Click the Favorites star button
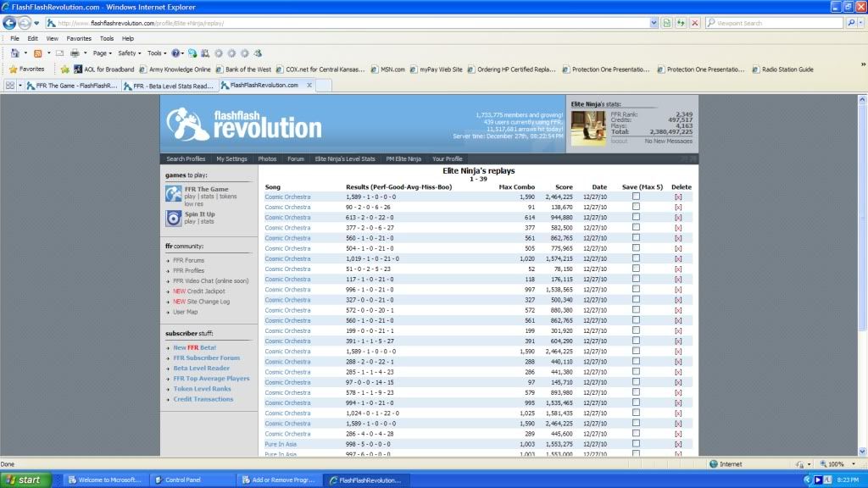Viewport: 868px width, 488px height. point(26,69)
